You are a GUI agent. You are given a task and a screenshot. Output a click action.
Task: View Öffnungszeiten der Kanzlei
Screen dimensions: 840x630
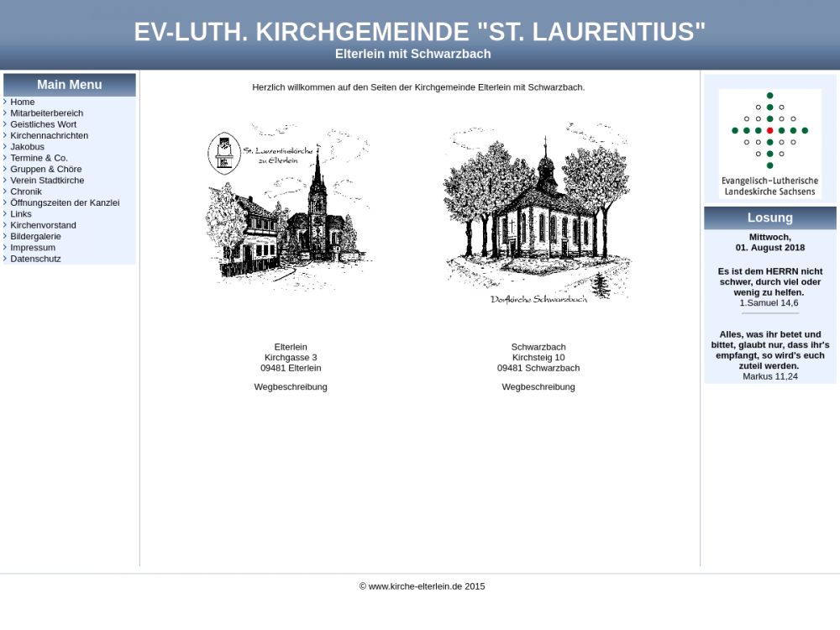click(x=65, y=202)
